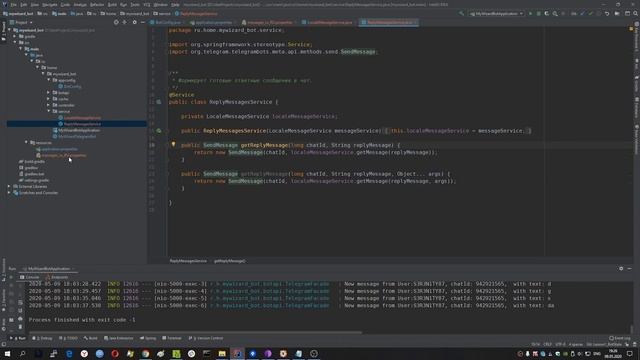The image size is (640, 360).
Task: Open Run panel gear settings
Action: pyautogui.click(x=621, y=269)
